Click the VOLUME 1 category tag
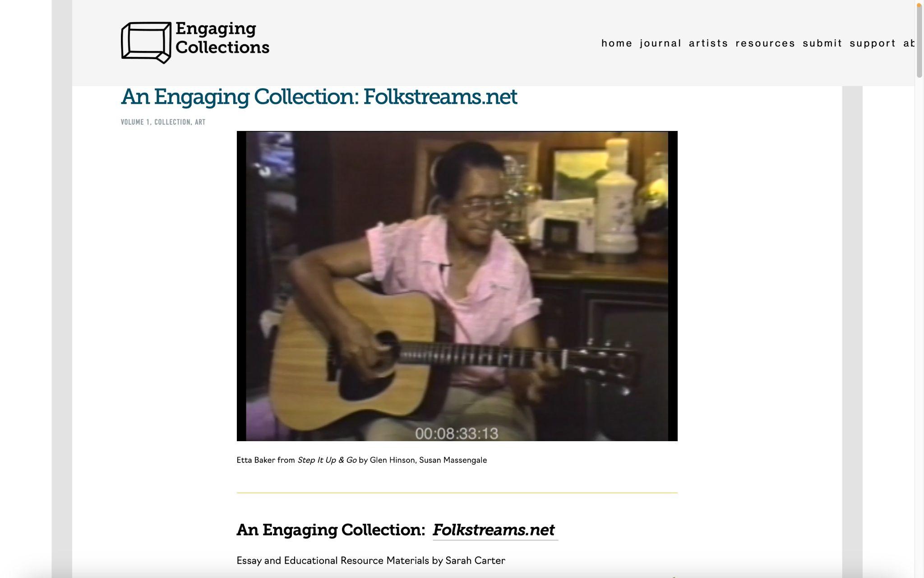Viewport: 924px width, 578px height. (x=136, y=122)
